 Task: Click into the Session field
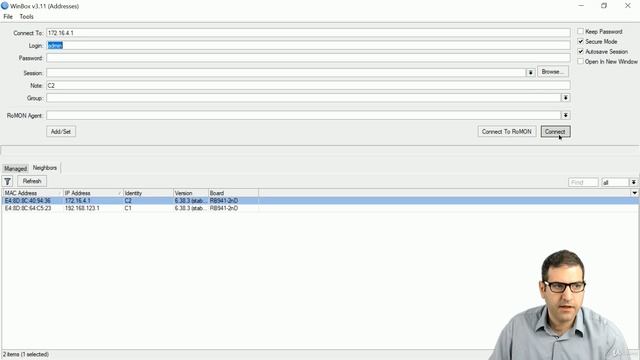point(286,73)
